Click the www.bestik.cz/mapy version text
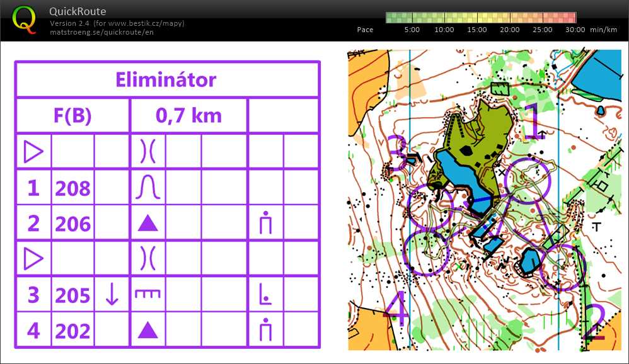This screenshot has height=364, width=629. [x=117, y=23]
